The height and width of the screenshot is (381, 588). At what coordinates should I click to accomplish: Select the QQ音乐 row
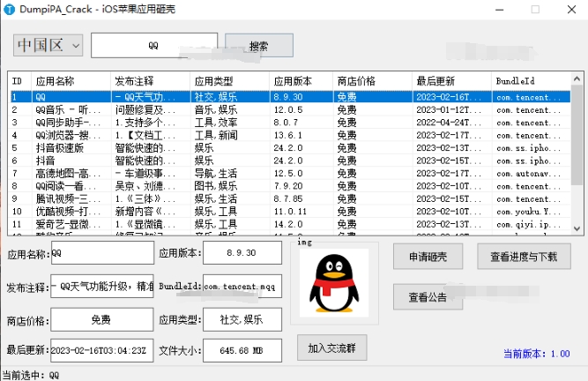tap(290, 110)
